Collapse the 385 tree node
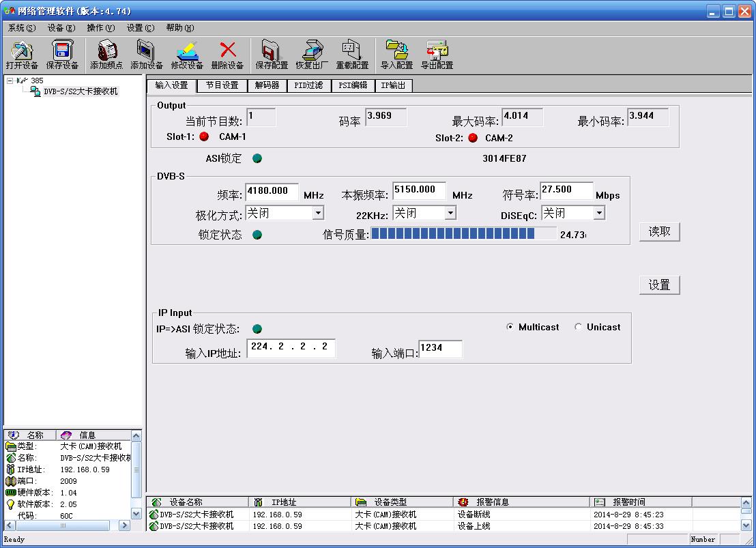 pos(10,81)
